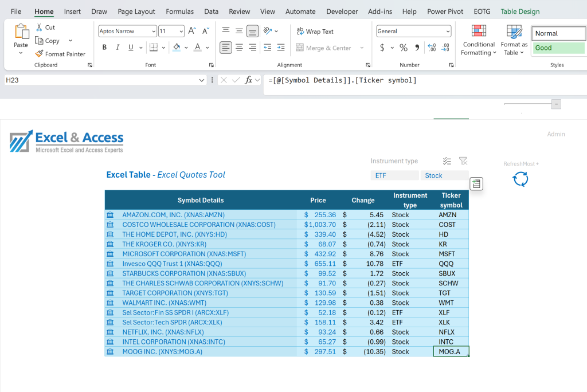Screen dimensions: 587x392
Task: Clear the Instrument type slicer filter
Action: [463, 161]
